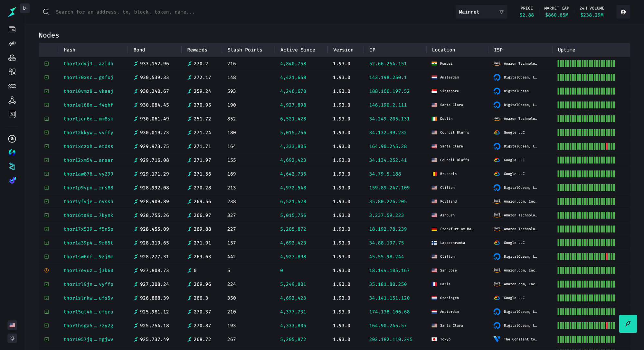Click the 24H VOLUME $238.29M stat
The image size is (644, 350).
tap(592, 12)
